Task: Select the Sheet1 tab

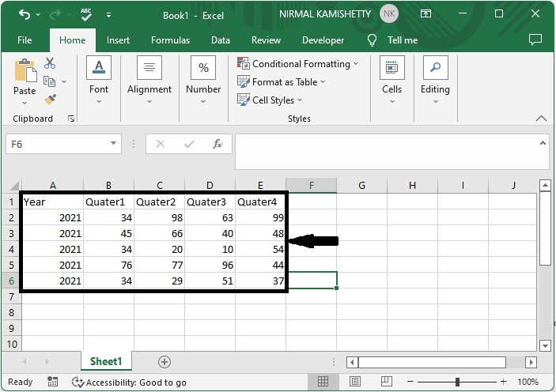Action: 106,361
